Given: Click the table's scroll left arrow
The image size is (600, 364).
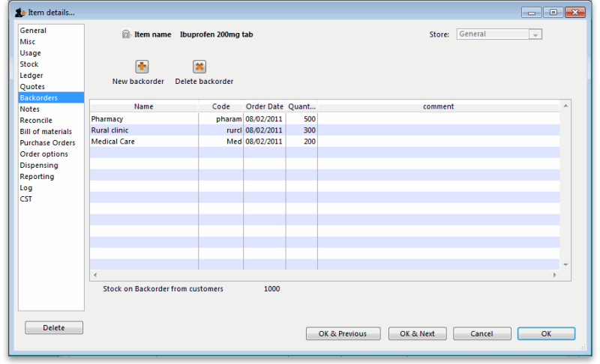Looking at the screenshot, I should [95, 275].
